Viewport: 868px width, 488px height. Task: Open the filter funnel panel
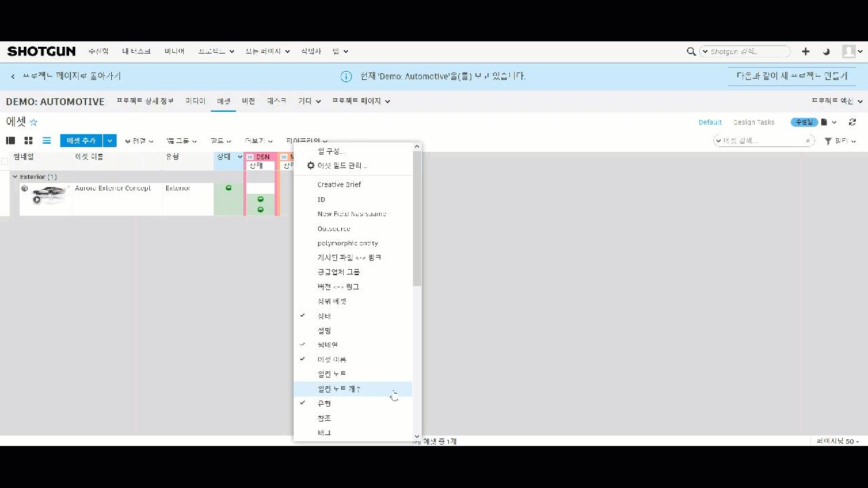[x=828, y=140]
